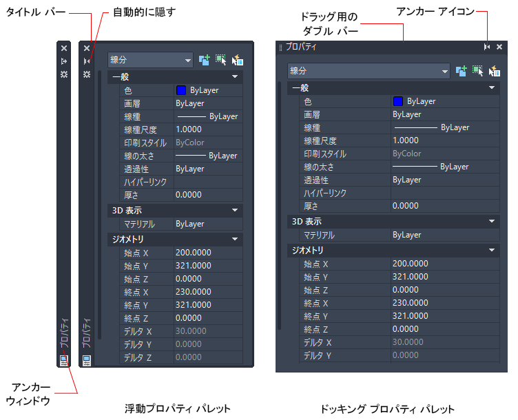Select 画層 ByLayer value in floating palette
Screen dimensions: 518x420
pos(209,103)
